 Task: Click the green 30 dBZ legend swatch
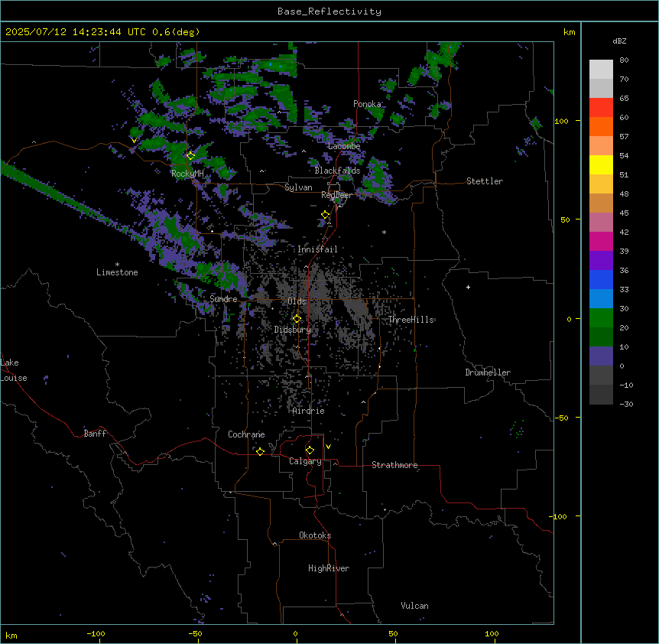(601, 318)
